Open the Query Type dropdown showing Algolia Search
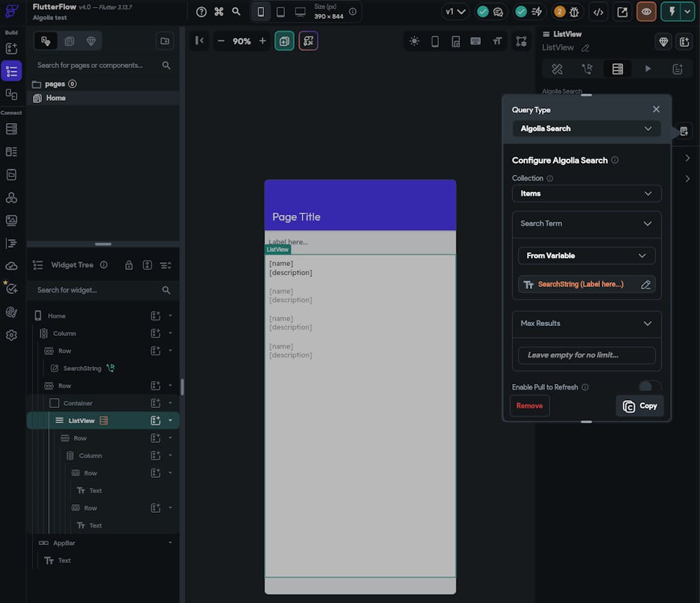This screenshot has height=603, width=700. pyautogui.click(x=587, y=129)
